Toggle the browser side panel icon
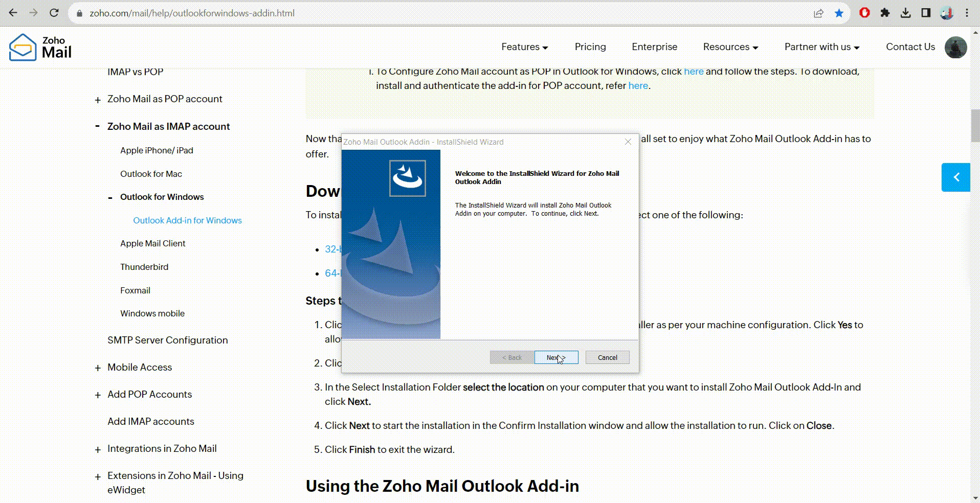The height and width of the screenshot is (503, 980). (x=926, y=13)
